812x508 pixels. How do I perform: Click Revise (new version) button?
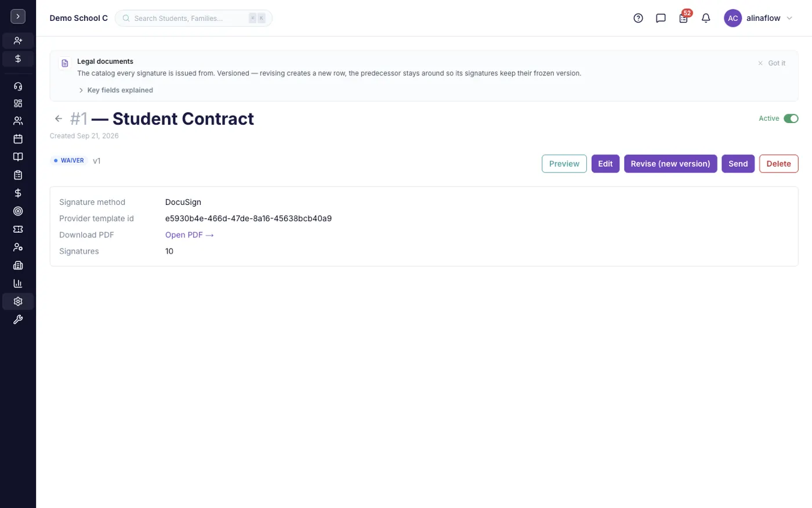670,164
